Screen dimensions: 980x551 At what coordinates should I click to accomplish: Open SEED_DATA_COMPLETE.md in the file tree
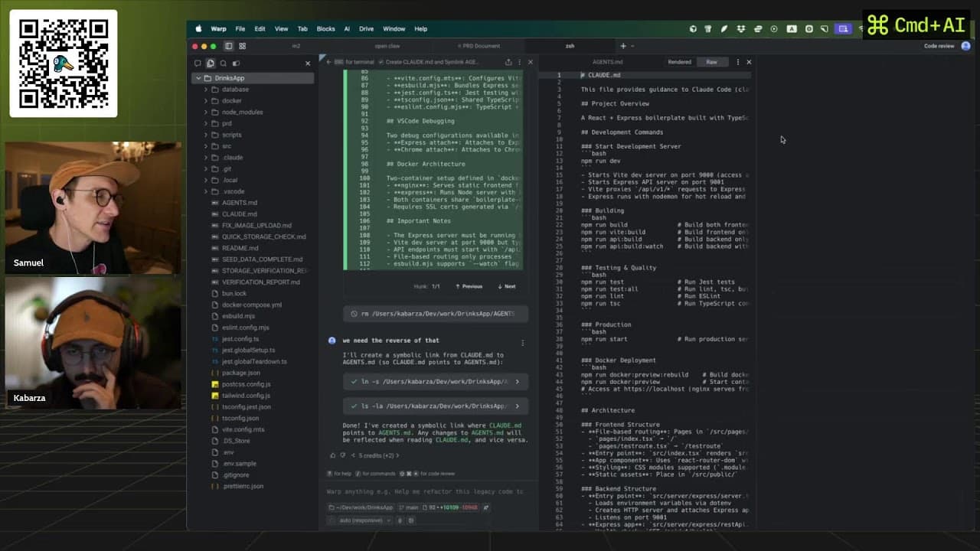pyautogui.click(x=262, y=259)
